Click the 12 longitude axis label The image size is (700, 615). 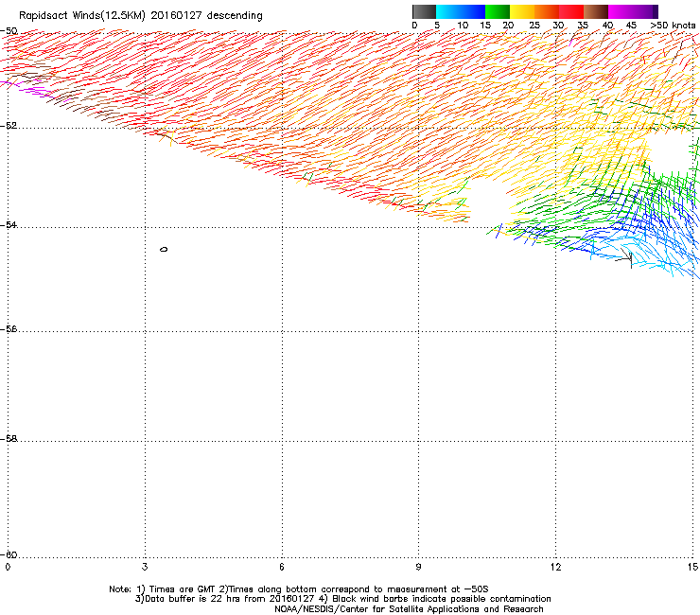coord(556,567)
